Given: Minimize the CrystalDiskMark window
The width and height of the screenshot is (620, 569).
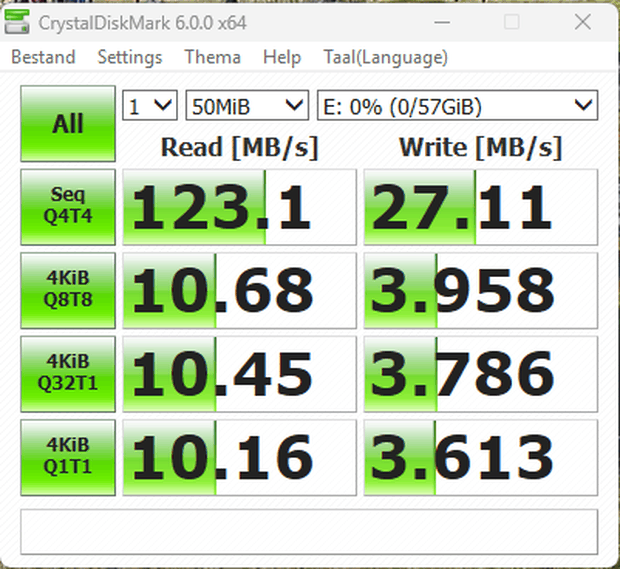Looking at the screenshot, I should coord(442,22).
